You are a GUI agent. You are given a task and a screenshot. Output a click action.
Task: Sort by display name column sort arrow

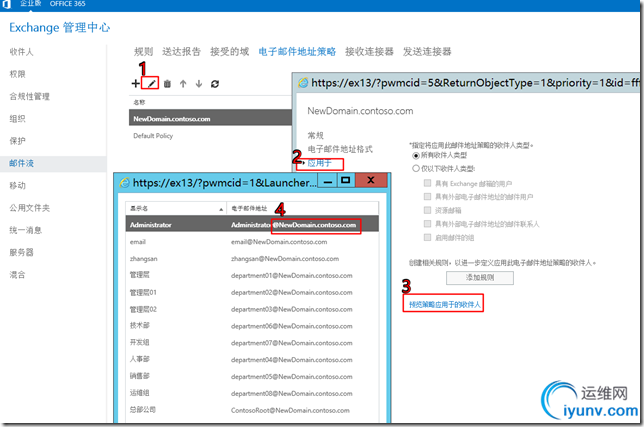[221, 209]
